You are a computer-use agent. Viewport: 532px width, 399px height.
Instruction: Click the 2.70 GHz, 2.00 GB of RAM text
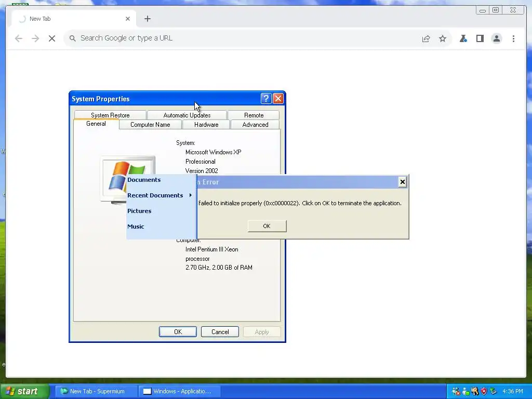click(219, 268)
